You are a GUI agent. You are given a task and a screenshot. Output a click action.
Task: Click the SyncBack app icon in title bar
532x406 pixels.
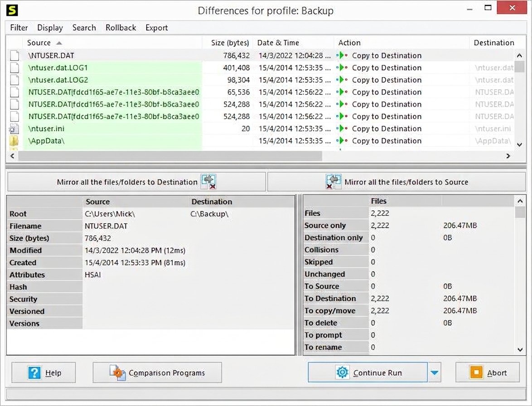coord(12,10)
